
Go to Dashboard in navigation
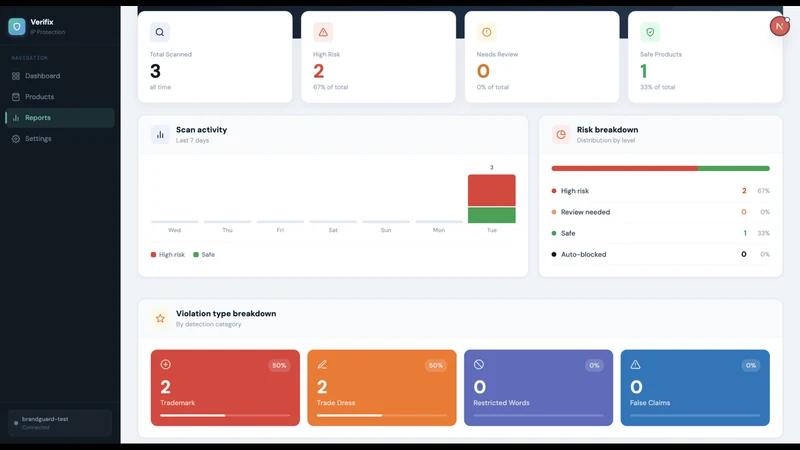(x=60, y=76)
